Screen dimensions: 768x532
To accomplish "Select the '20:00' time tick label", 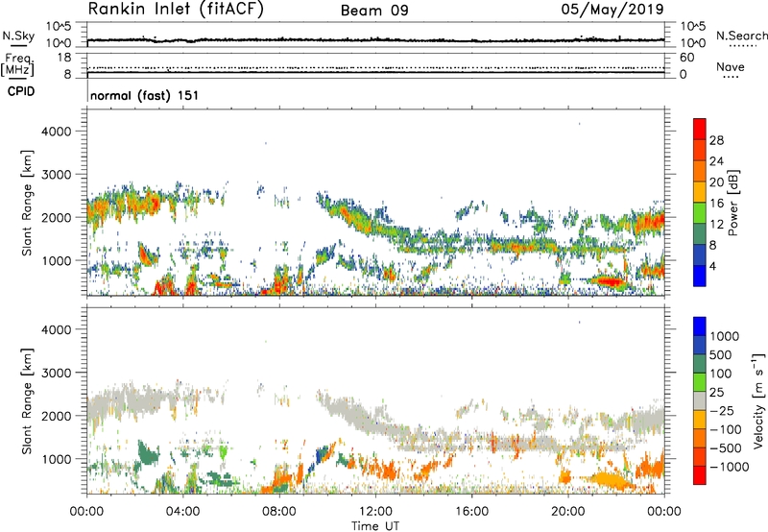I will point(568,512).
